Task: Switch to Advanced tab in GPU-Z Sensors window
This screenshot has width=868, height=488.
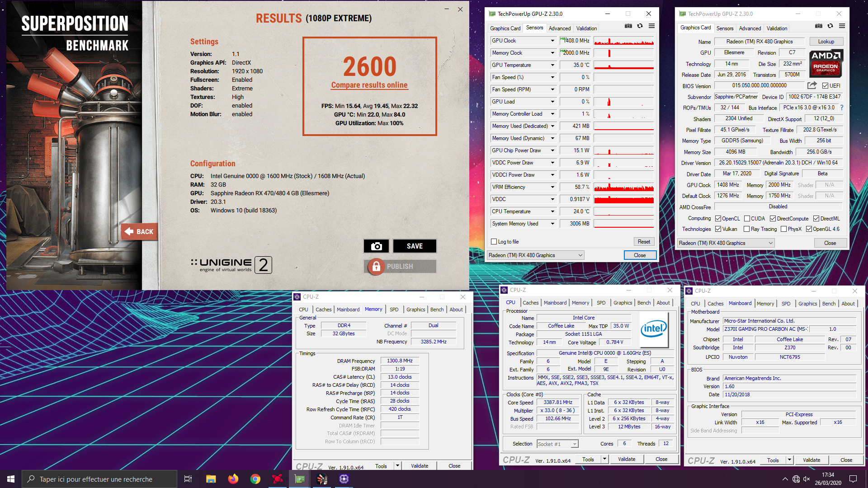Action: [560, 28]
